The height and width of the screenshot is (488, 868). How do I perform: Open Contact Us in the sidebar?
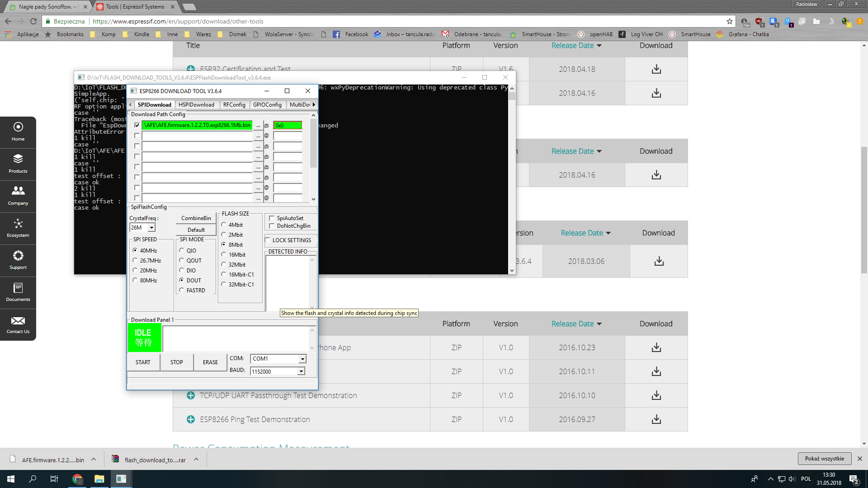(x=18, y=324)
